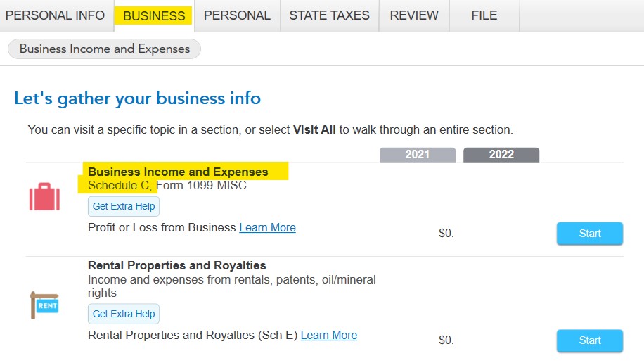Switch to the BUSINESS tab
The width and height of the screenshot is (644, 363).
(x=154, y=15)
